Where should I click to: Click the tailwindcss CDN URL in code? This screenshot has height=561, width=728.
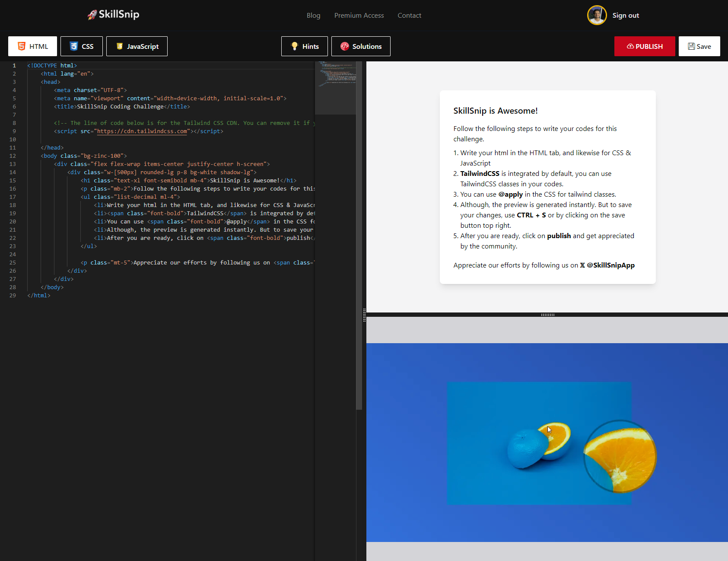tap(142, 131)
